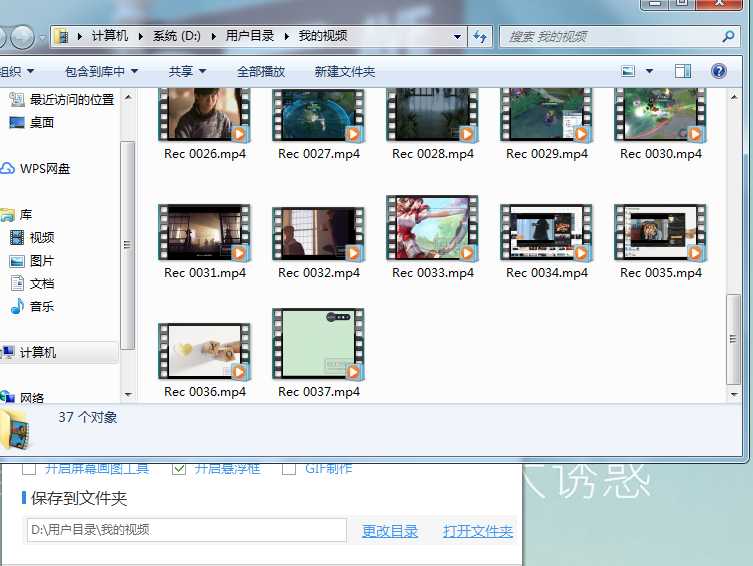This screenshot has width=753, height=566.
Task: Toggle the preview pane icon
Action: [682, 72]
